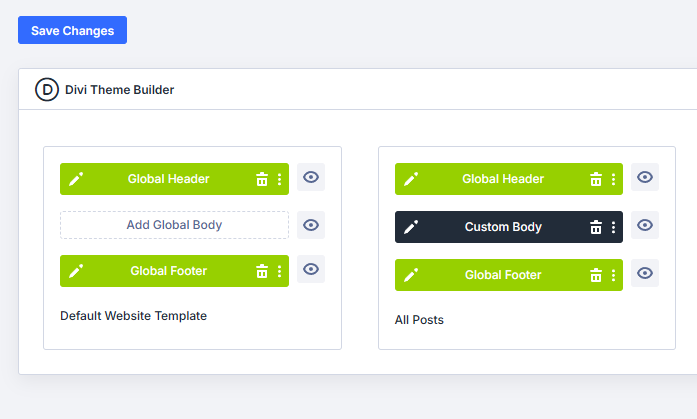Delete Global Footer in Default Website Template
This screenshot has width=697, height=419.
262,271
